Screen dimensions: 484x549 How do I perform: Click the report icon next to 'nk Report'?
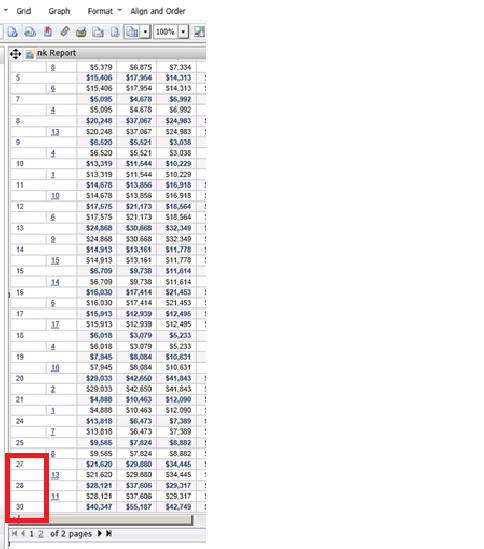pos(30,54)
